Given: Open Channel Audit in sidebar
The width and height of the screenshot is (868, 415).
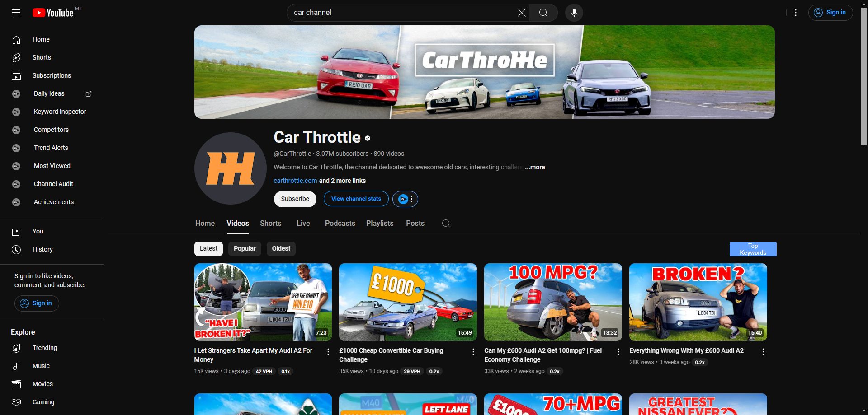Looking at the screenshot, I should click(52, 184).
